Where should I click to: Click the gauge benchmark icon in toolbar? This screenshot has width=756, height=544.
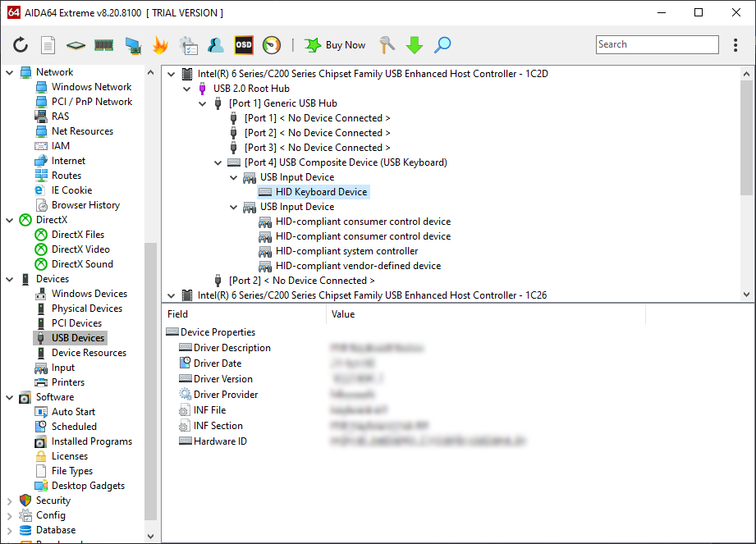[272, 45]
